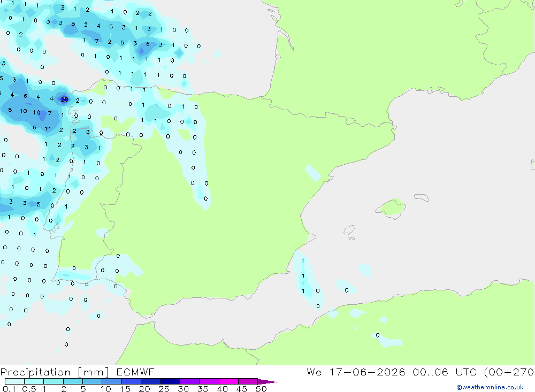Click the 2–5 mm legend color swatch

coord(73,381)
